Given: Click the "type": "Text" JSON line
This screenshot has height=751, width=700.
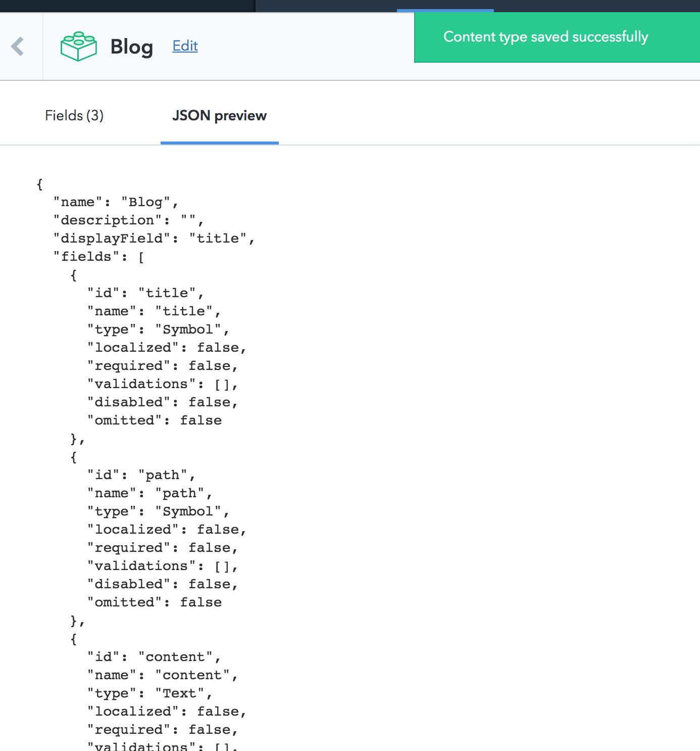Looking at the screenshot, I should click(x=149, y=693).
